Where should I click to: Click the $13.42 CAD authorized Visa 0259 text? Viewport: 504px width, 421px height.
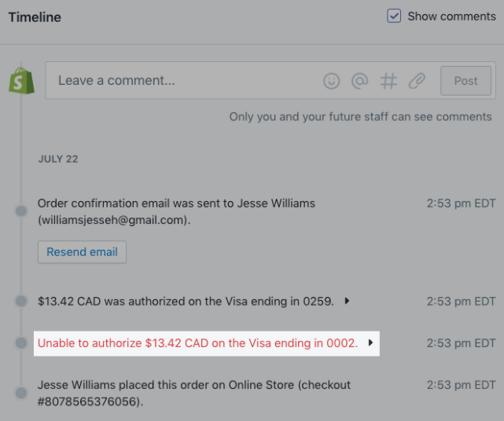[186, 301]
